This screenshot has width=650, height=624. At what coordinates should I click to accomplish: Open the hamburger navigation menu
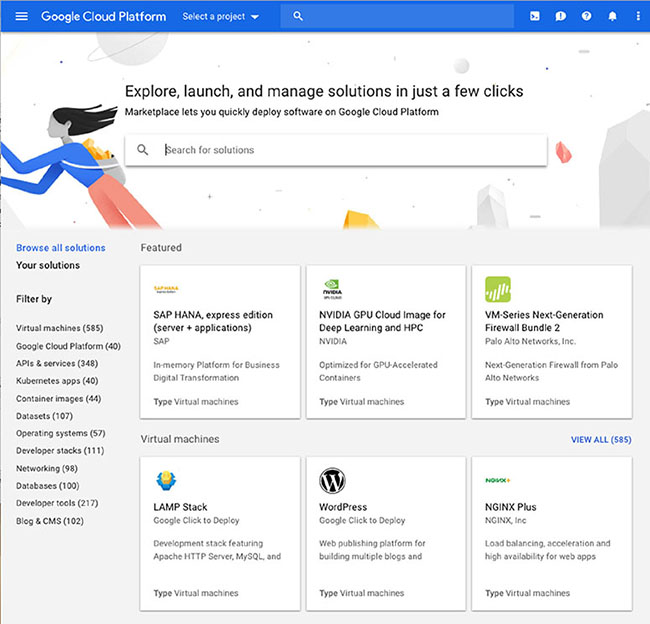click(x=22, y=16)
